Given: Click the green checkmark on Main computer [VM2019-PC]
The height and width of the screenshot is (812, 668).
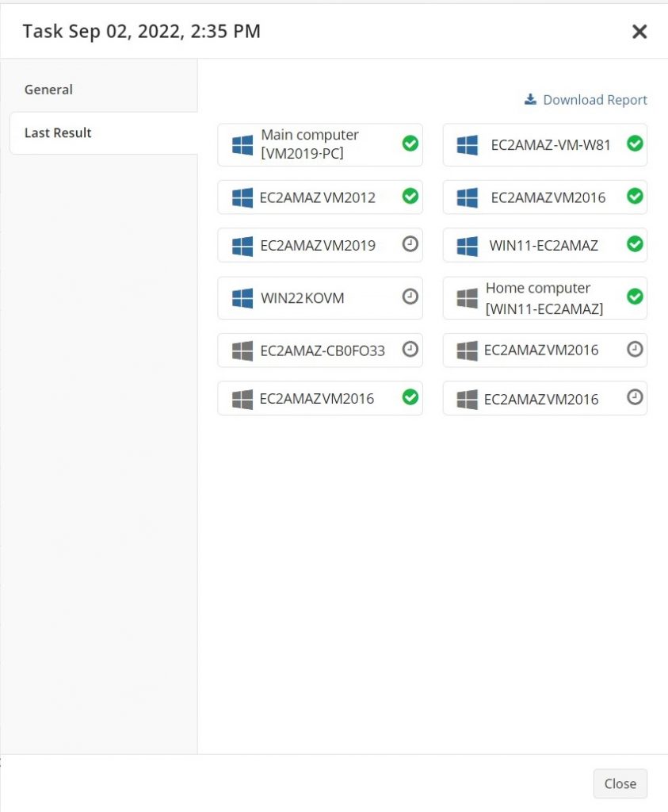Looking at the screenshot, I should click(410, 144).
